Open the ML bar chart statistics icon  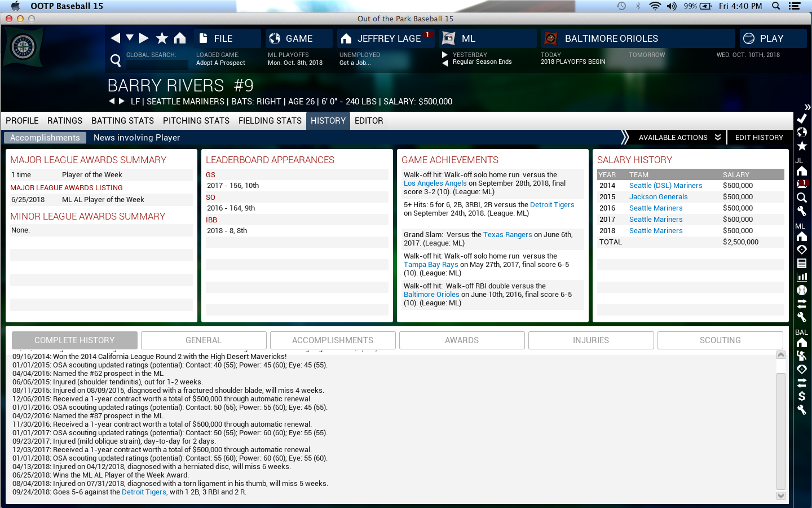[801, 277]
